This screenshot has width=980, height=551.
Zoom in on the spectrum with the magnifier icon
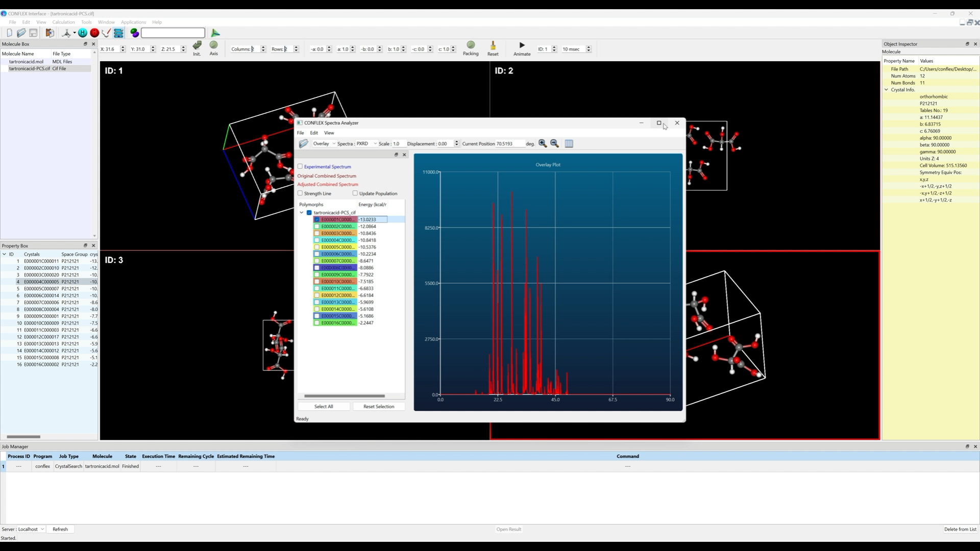pos(543,143)
